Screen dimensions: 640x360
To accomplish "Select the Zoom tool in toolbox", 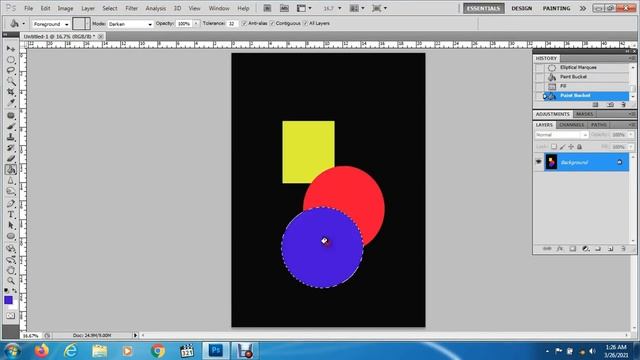I will tap(11, 281).
